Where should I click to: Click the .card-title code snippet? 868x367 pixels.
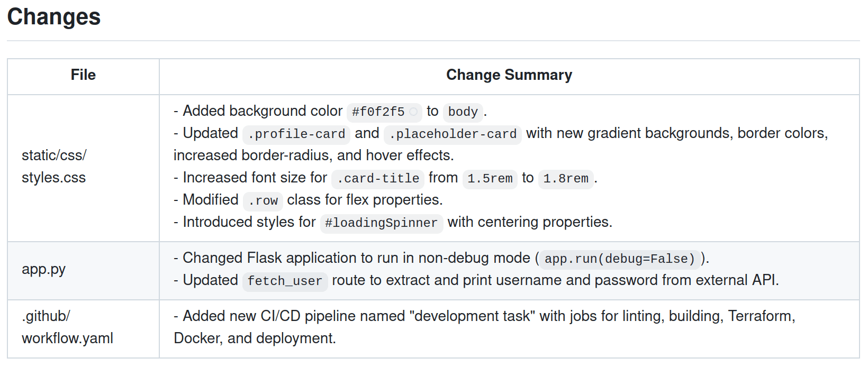pyautogui.click(x=378, y=179)
